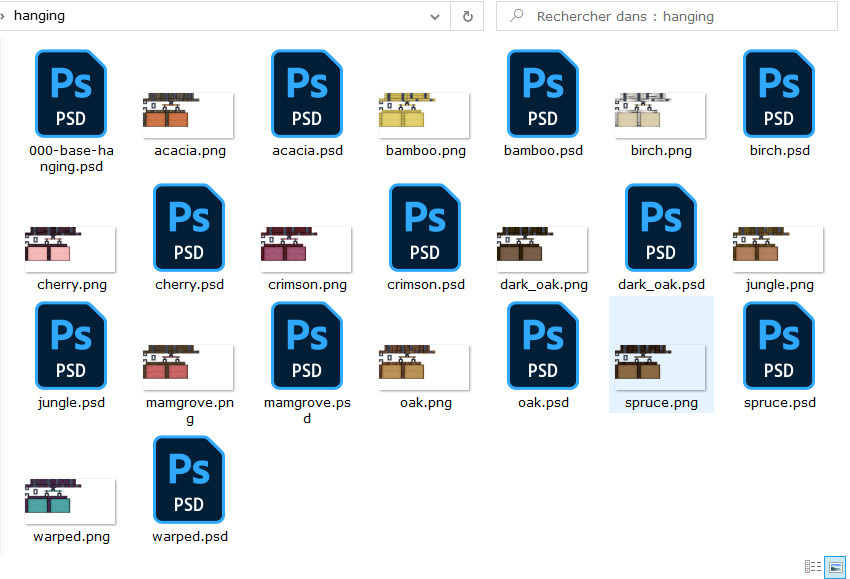The height and width of the screenshot is (579, 850).
Task: Select the acacia.png image thumbnail
Action: [189, 114]
